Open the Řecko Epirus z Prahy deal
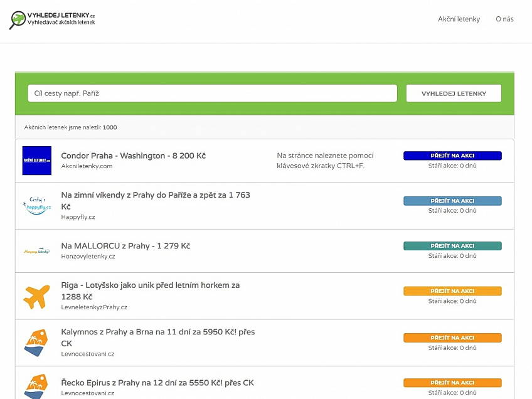Screen dimensions: 532x399 coord(157,383)
